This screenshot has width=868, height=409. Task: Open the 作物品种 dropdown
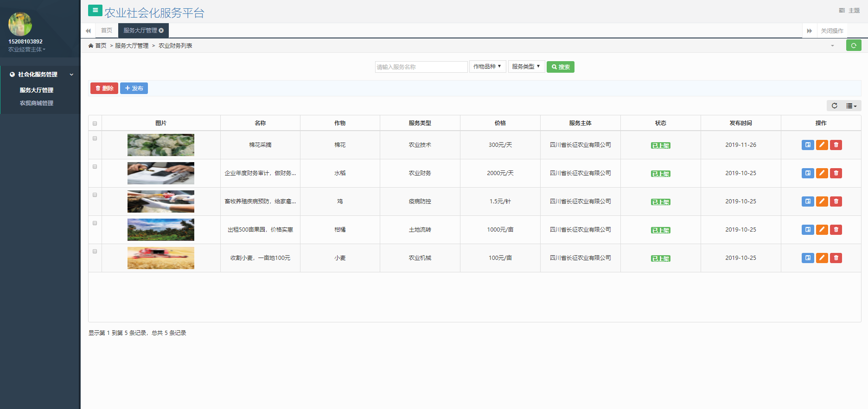tap(487, 67)
